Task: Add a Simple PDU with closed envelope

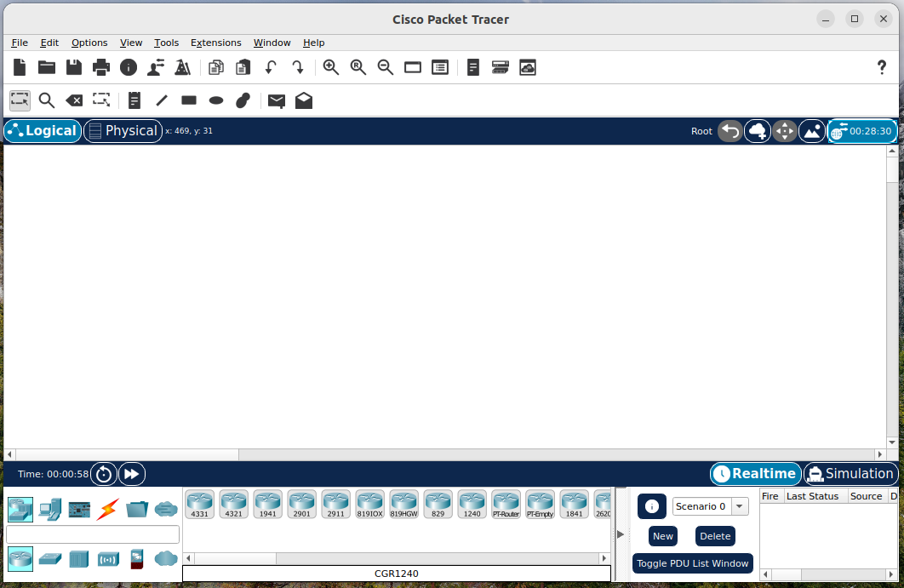Action: 277,101
